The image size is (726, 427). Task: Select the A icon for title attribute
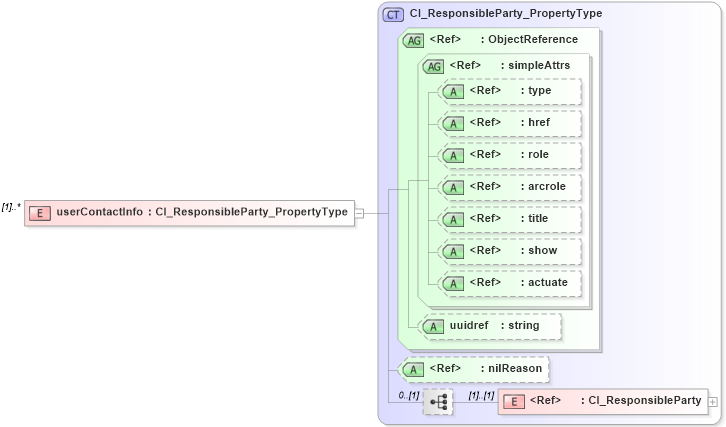[453, 220]
